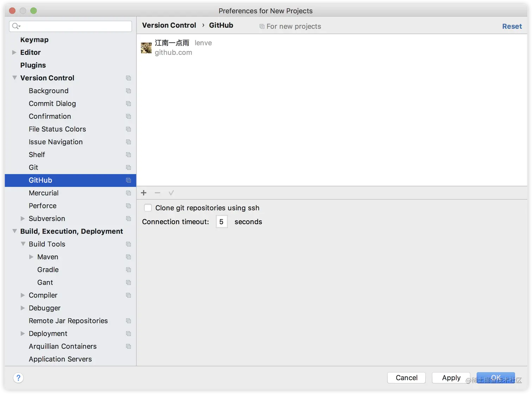Click the project-level icon beside Gant
This screenshot has height=394, width=532.
click(x=128, y=282)
